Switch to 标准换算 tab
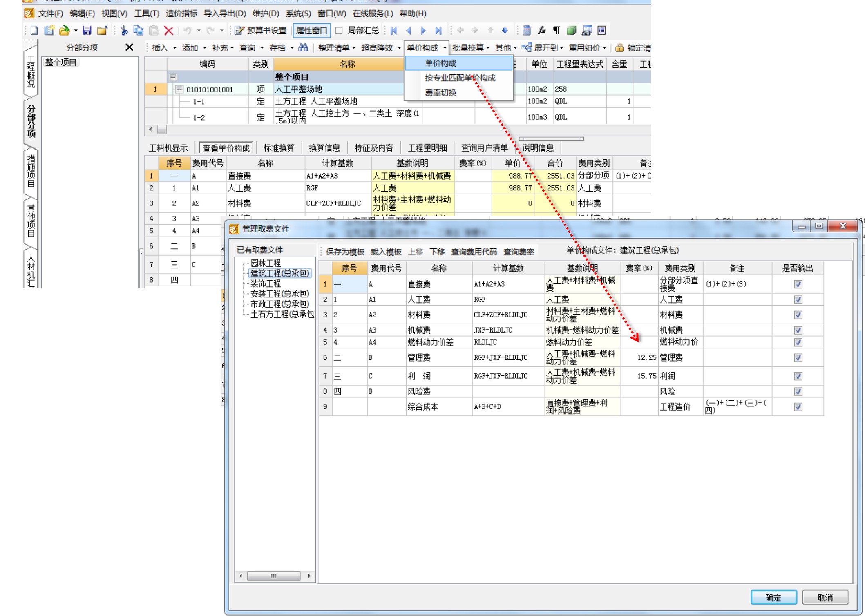The height and width of the screenshot is (616, 865). coord(279,148)
